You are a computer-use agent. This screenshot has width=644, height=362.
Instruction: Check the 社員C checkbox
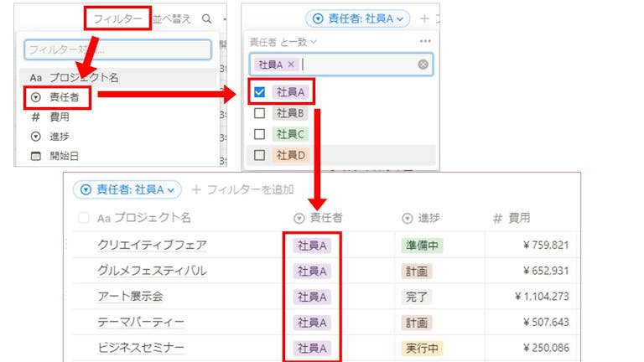(260, 134)
